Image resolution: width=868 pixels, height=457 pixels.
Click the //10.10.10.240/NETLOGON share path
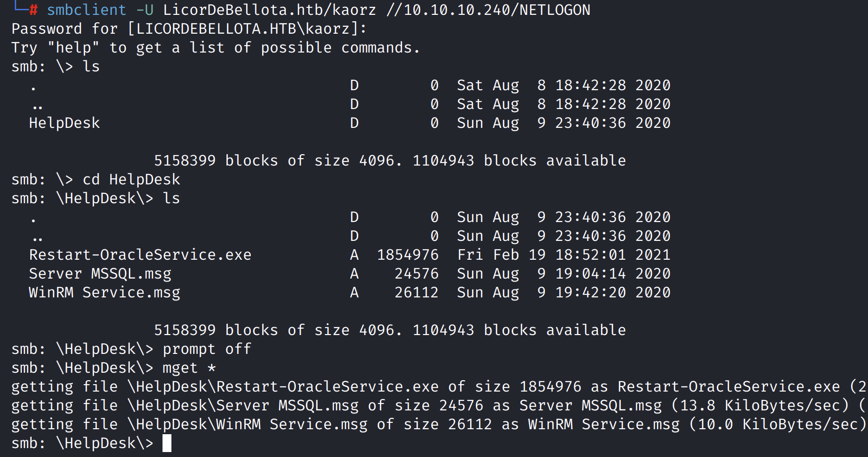click(488, 10)
